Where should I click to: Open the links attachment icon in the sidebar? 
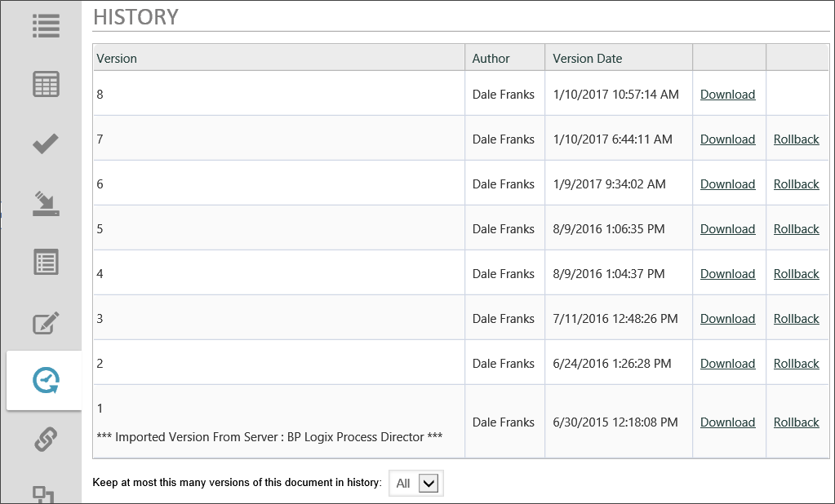pos(45,440)
